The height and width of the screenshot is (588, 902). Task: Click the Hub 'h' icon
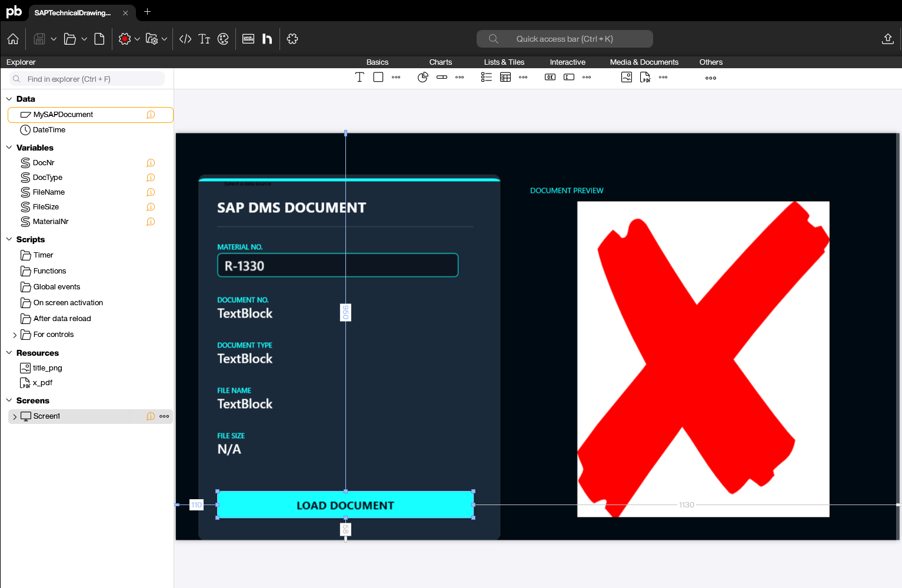click(x=267, y=39)
